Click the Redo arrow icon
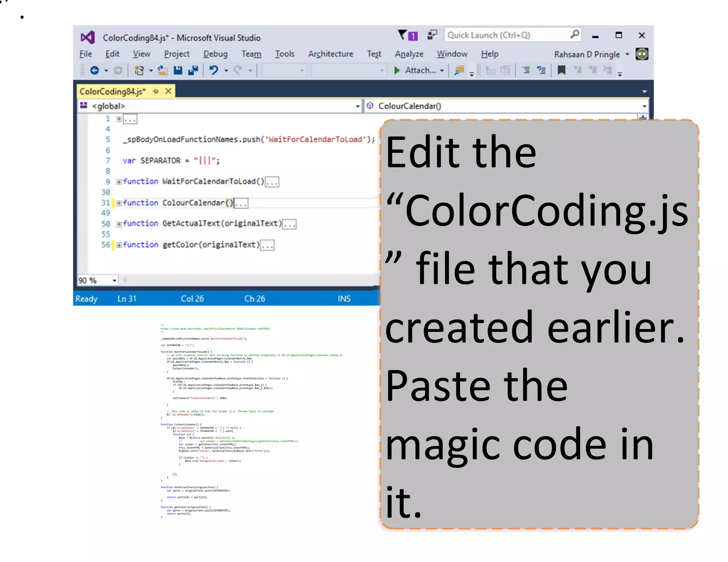 coord(238,70)
